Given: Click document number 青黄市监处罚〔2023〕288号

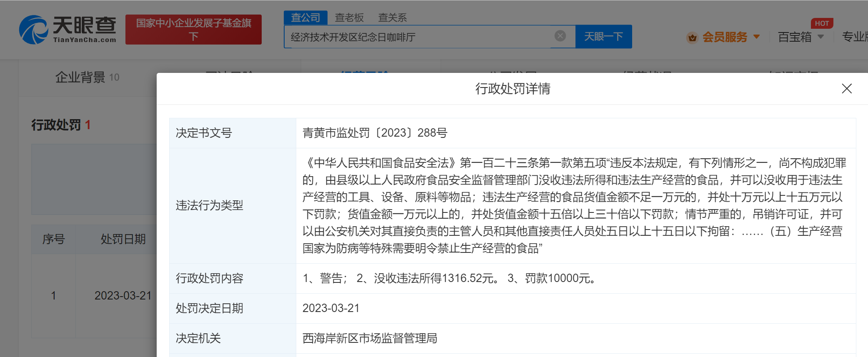Looking at the screenshot, I should pyautogui.click(x=375, y=133).
